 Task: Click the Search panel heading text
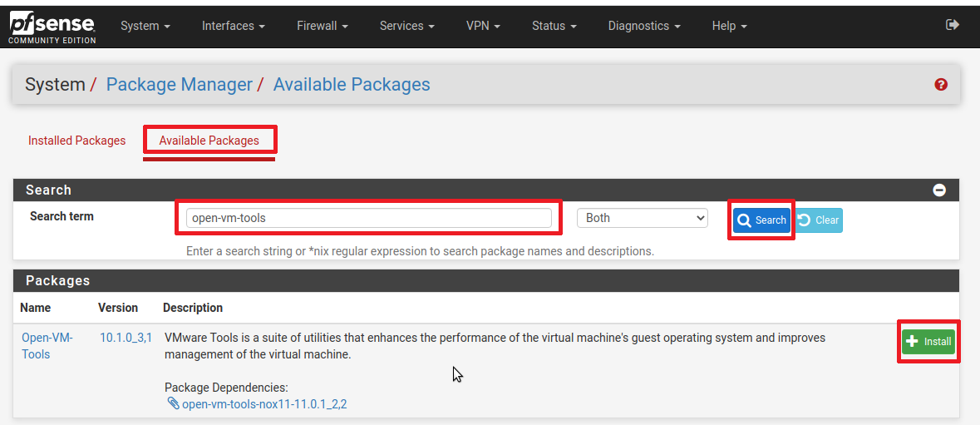click(x=49, y=190)
